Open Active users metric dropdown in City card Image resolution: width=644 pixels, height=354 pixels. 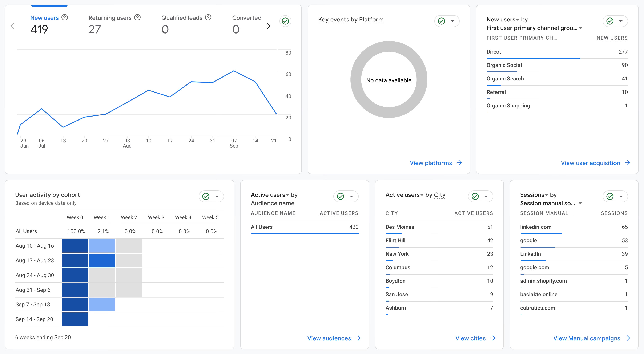point(422,195)
